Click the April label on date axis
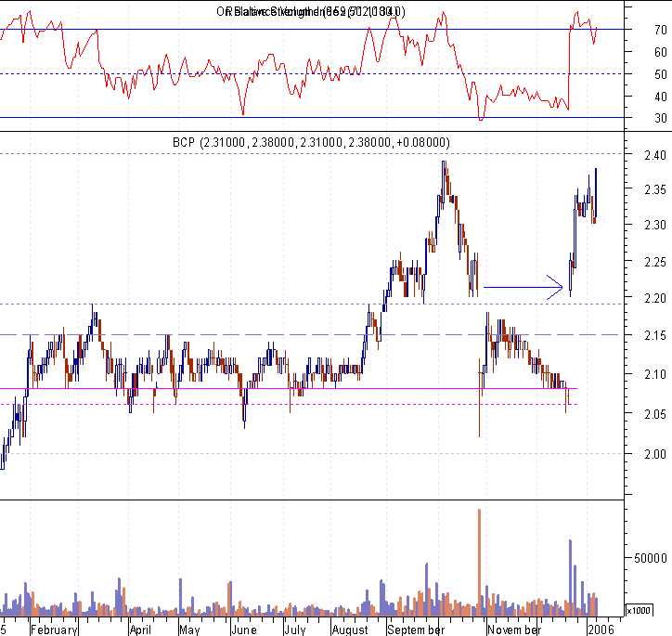The height and width of the screenshot is (636, 672). [x=140, y=630]
